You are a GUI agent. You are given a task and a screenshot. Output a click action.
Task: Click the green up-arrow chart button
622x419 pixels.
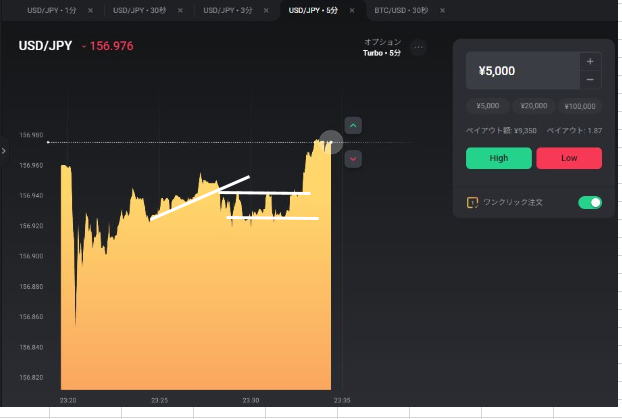(x=353, y=125)
